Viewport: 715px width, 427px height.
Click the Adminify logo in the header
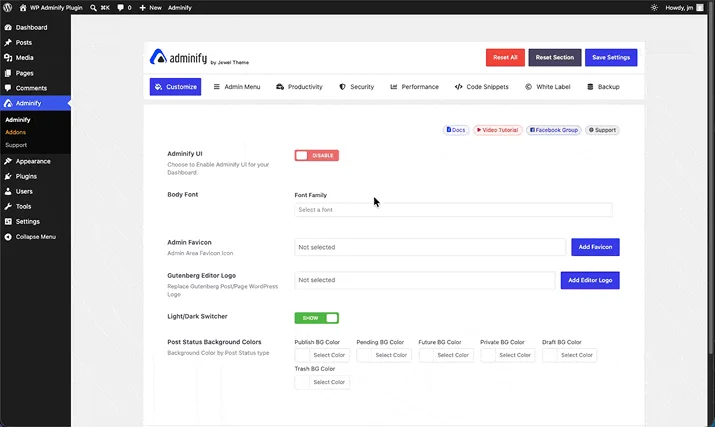pos(178,57)
